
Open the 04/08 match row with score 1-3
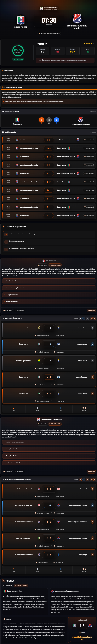click(x=48, y=216)
